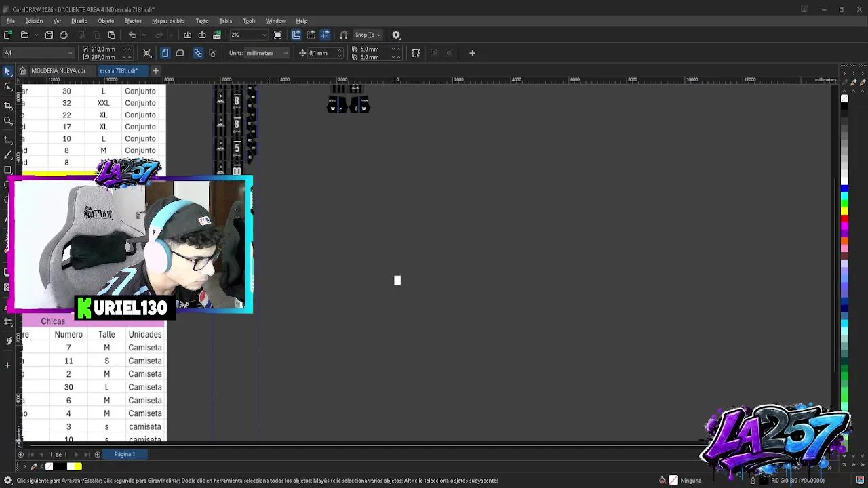
Task: Click the Paste clipboard icon
Action: pyautogui.click(x=111, y=35)
